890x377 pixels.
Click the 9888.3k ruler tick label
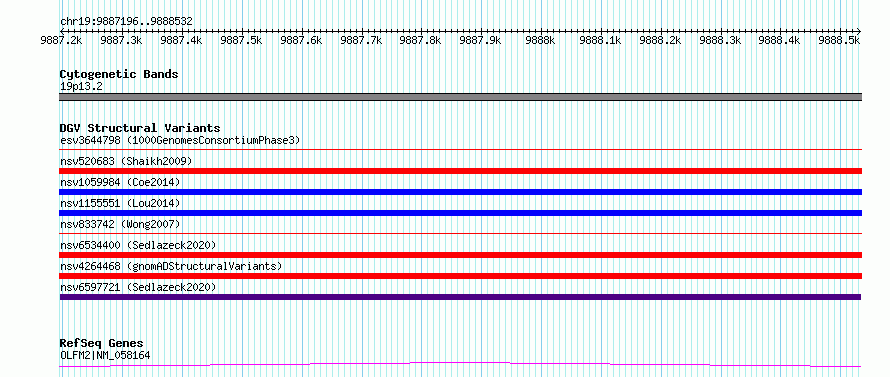tap(720, 40)
